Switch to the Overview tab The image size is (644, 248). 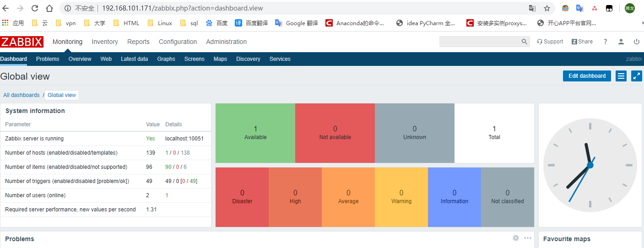[80, 59]
